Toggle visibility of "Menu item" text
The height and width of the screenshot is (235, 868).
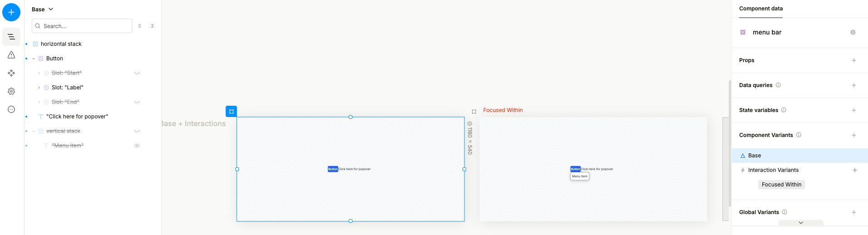pyautogui.click(x=137, y=146)
